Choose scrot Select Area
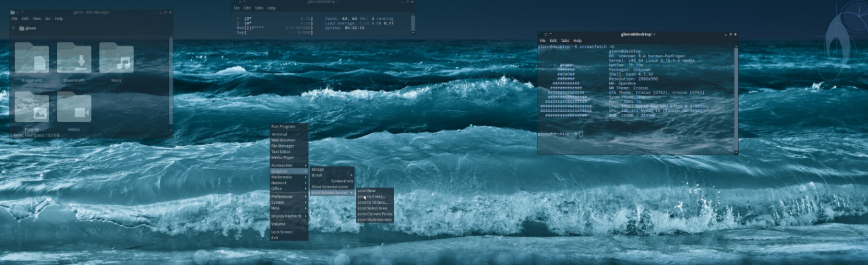The height and width of the screenshot is (265, 868). point(375,208)
